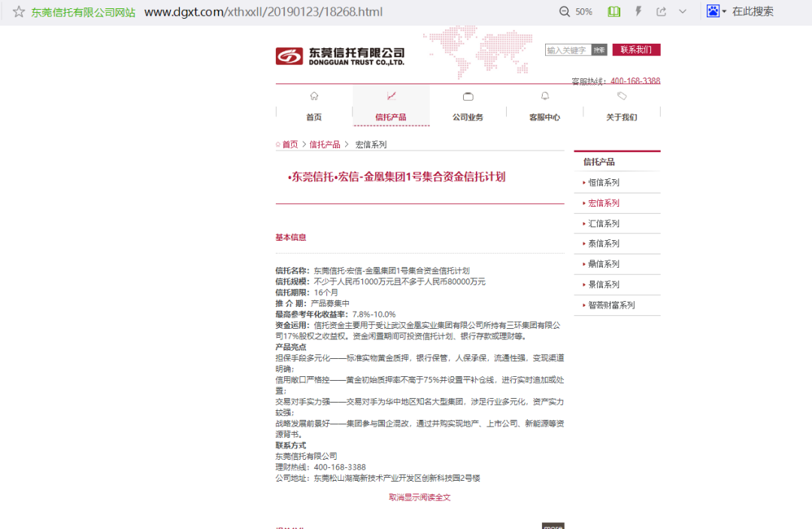
Task: Open the 首页 navigation menu item
Action: click(x=314, y=117)
